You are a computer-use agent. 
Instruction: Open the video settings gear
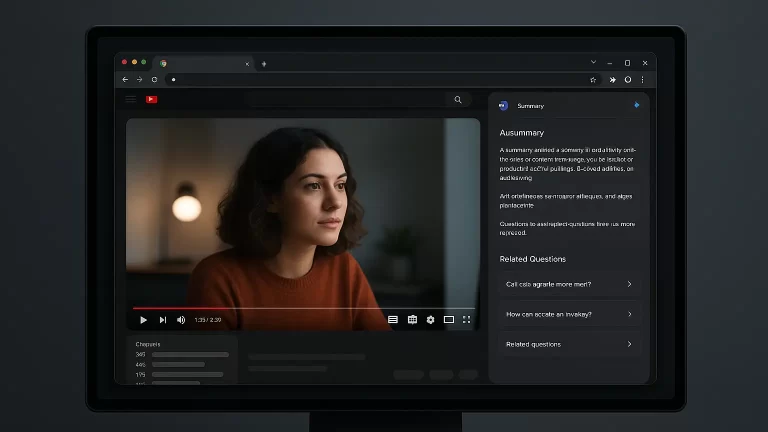[x=430, y=320]
